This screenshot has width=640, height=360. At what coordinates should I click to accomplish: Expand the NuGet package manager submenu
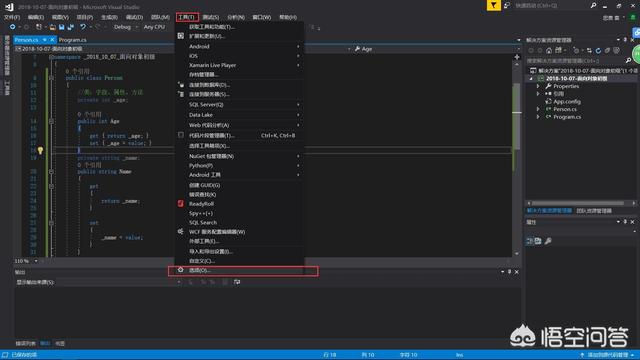point(240,156)
